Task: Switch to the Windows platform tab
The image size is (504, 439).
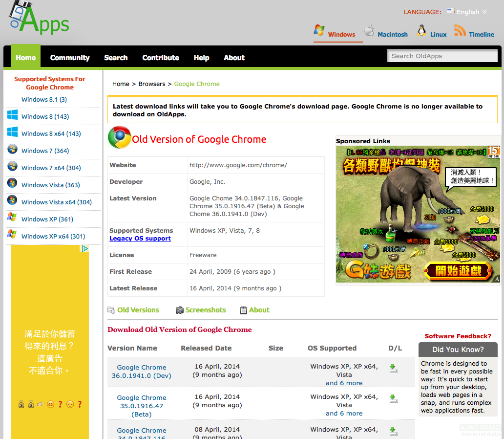Action: [x=341, y=34]
